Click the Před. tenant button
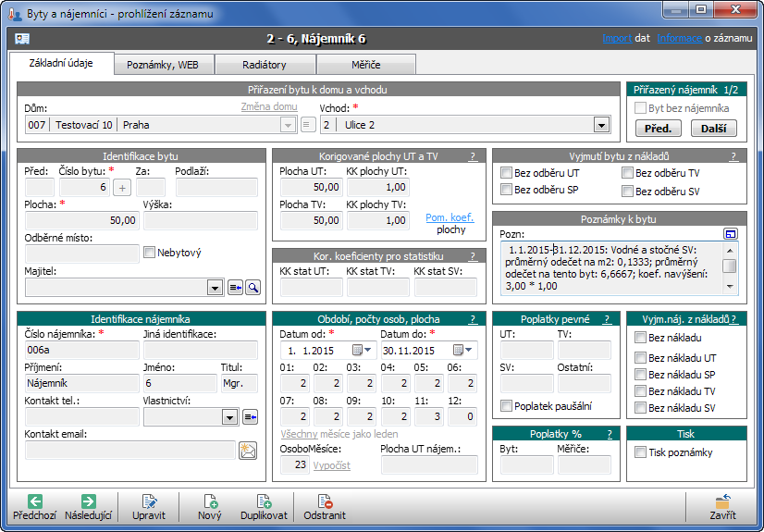Screen dimensions: 764x532 (x=659, y=129)
